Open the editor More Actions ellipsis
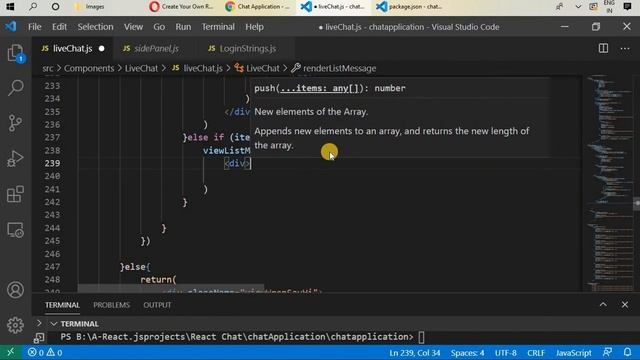 [625, 49]
